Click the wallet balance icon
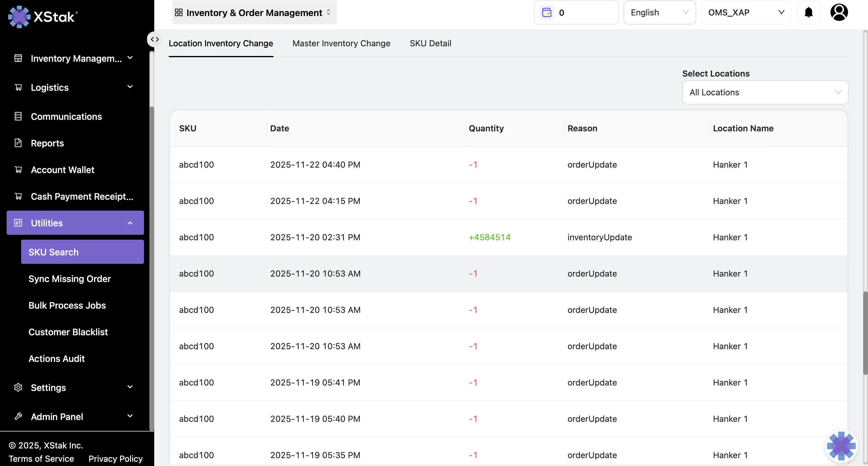 click(547, 12)
